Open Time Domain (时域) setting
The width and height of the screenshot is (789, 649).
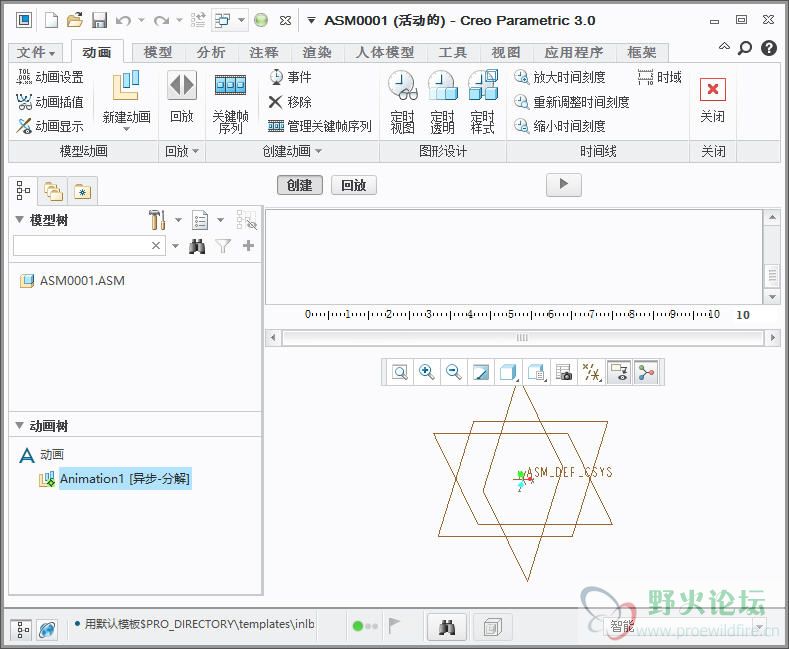tap(660, 77)
